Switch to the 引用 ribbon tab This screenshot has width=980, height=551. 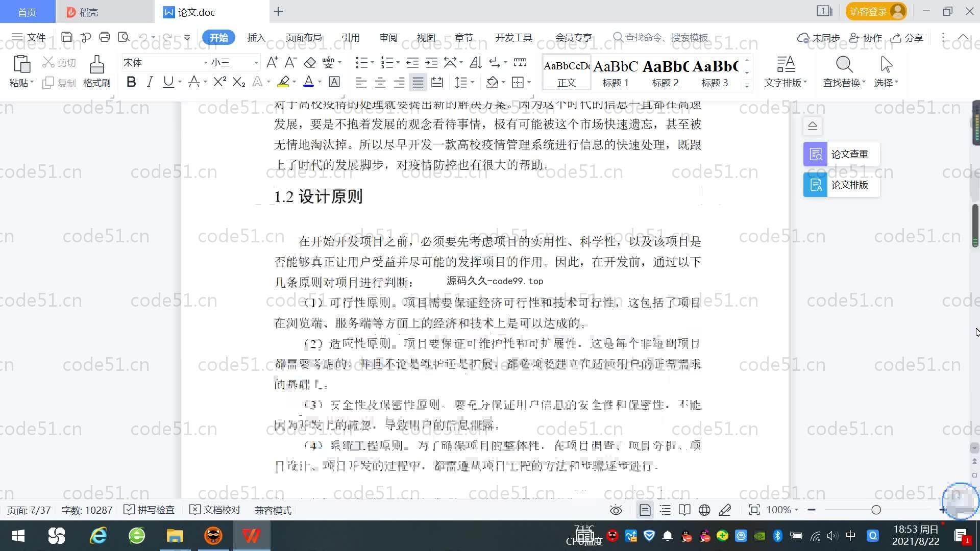pyautogui.click(x=350, y=37)
